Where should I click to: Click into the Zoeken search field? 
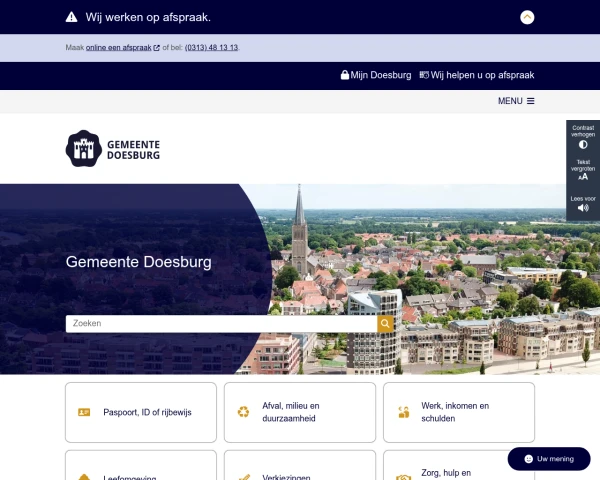220,324
